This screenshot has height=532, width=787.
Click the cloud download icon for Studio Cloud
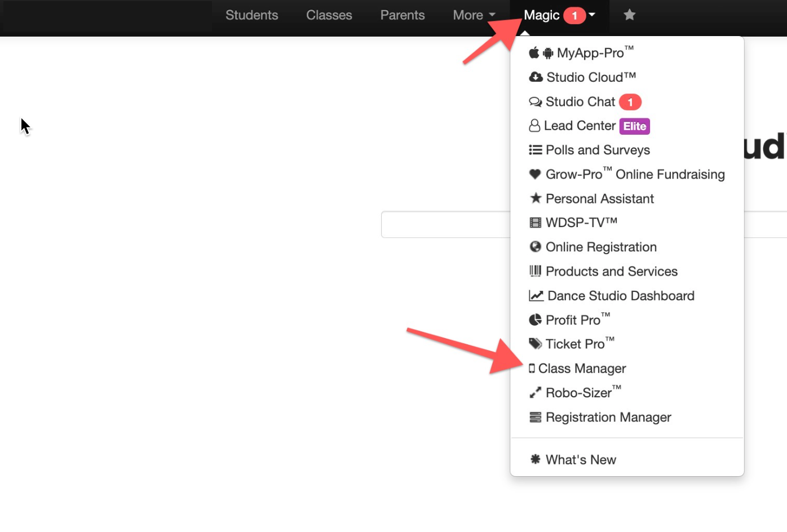pos(536,77)
